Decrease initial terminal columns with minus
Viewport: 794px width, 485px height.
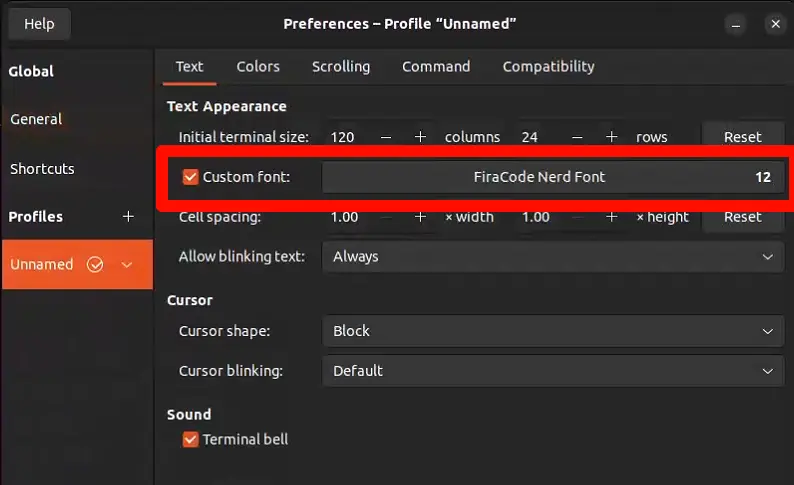coord(386,137)
